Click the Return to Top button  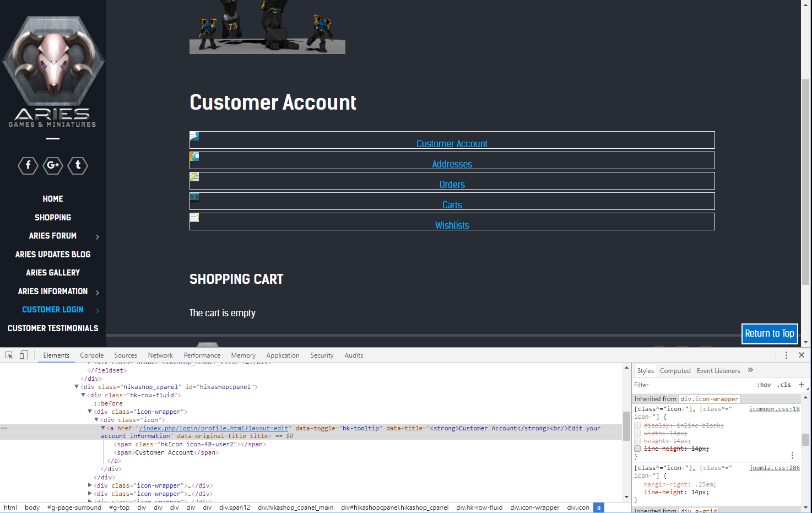769,333
